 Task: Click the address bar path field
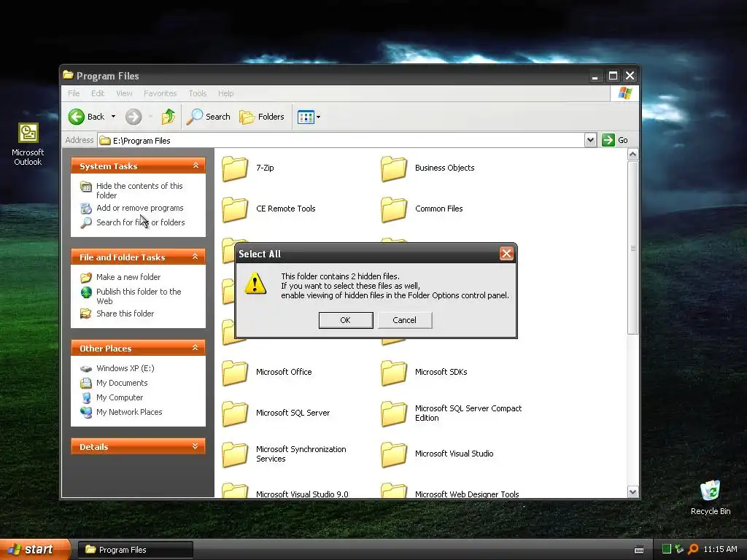coord(341,141)
